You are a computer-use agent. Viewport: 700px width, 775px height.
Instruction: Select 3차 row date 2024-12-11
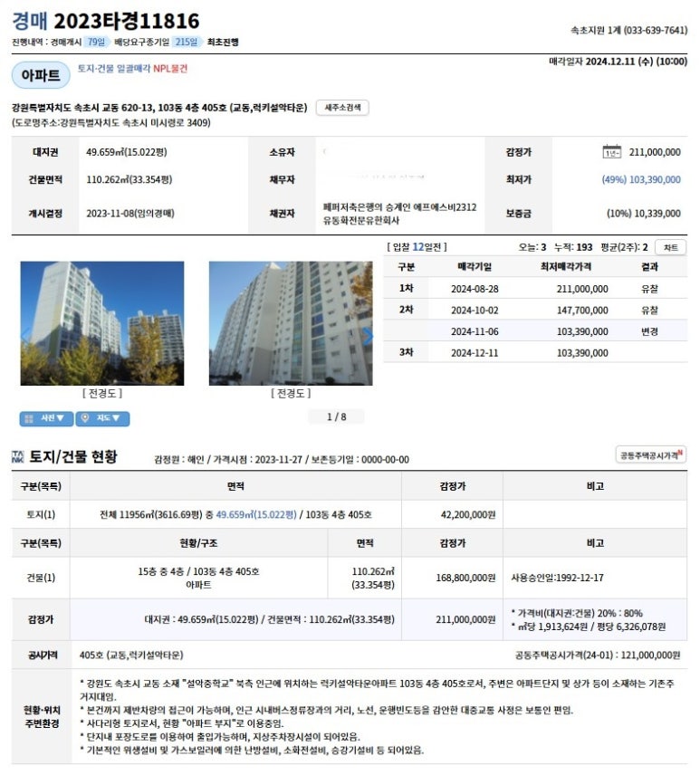coord(475,353)
